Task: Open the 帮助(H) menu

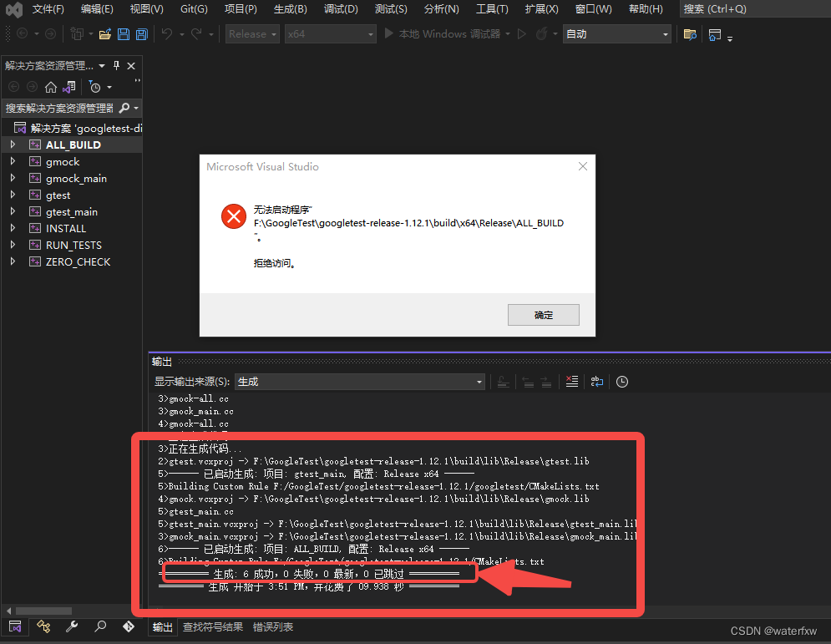Action: coord(646,9)
